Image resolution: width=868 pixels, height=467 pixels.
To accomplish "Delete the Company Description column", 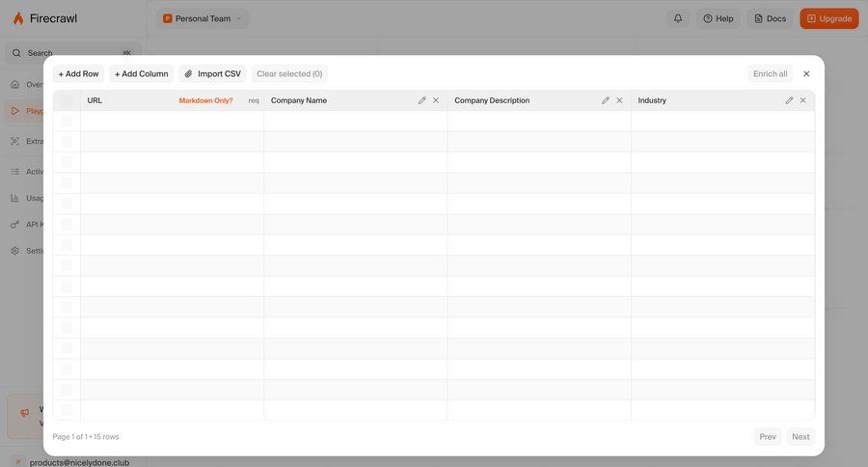I will tap(619, 100).
